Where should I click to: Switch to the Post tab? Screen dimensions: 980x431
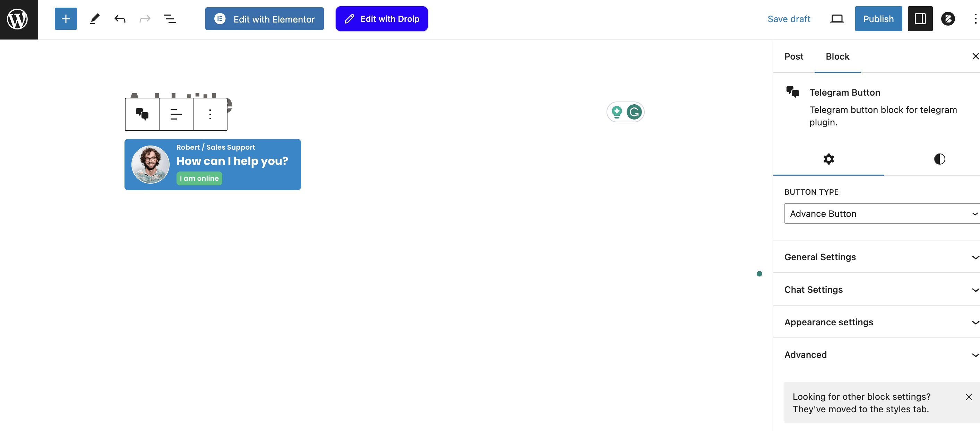pos(793,56)
